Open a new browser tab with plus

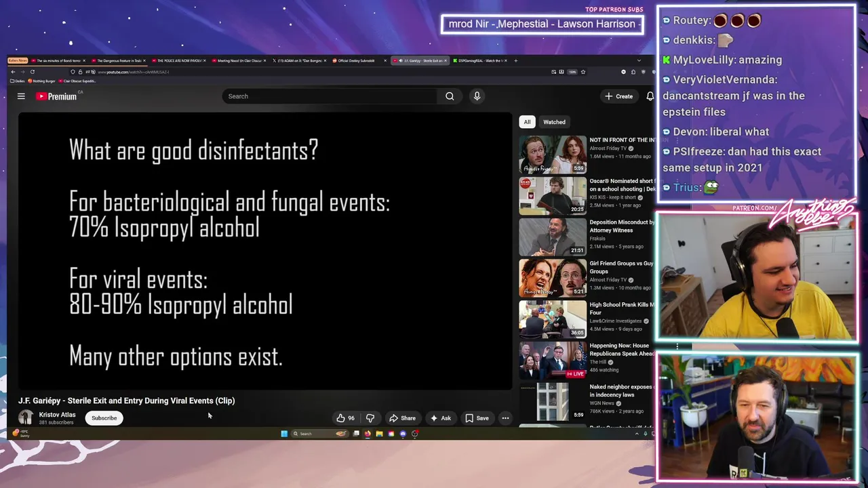[x=515, y=61]
